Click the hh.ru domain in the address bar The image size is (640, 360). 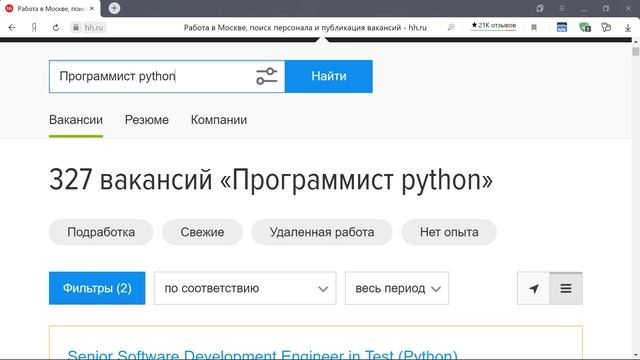[x=94, y=27]
